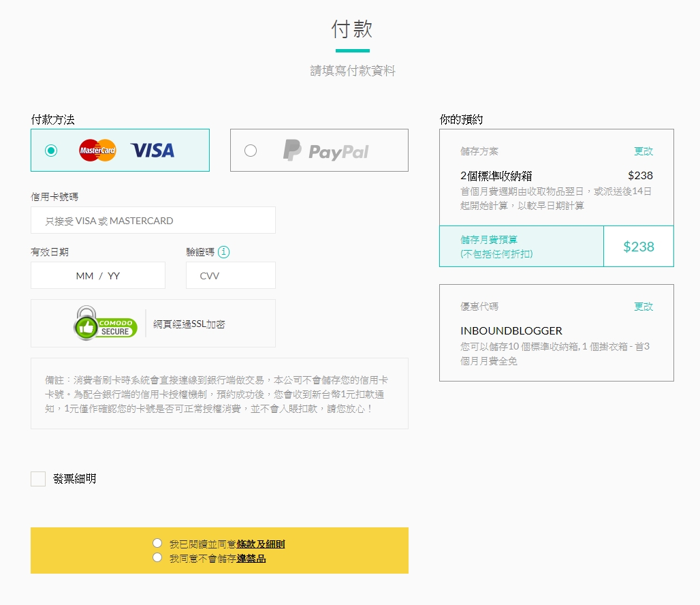The image size is (700, 605).
Task: Click 更改 next to 優惠代碼
Action: pyautogui.click(x=643, y=307)
